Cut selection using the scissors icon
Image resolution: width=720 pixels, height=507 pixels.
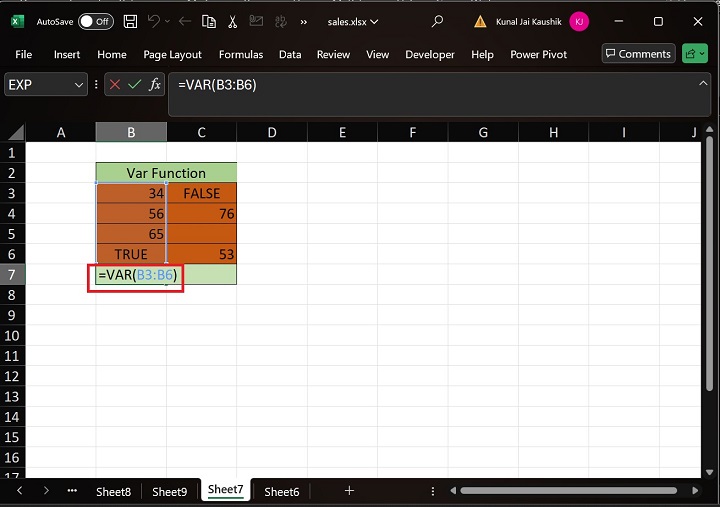click(x=233, y=22)
